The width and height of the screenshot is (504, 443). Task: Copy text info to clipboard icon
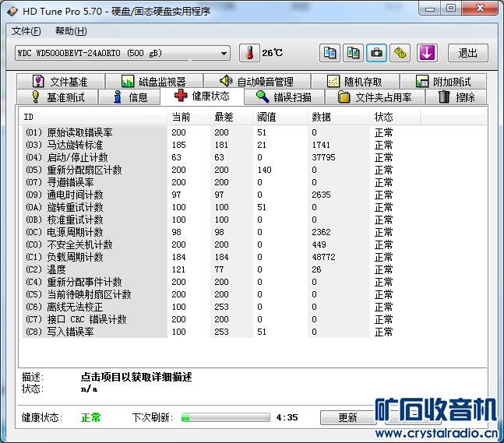tap(330, 53)
